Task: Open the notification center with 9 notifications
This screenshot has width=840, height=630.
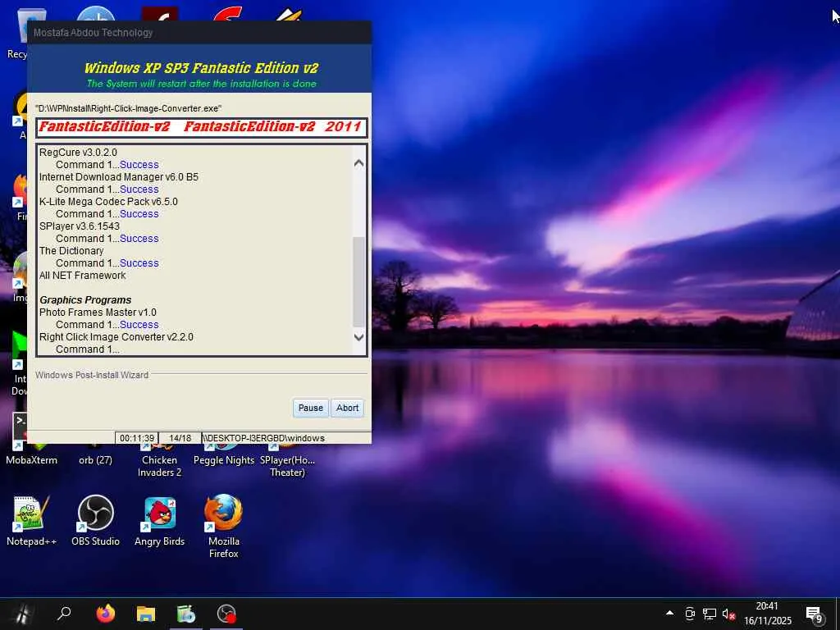Action: tap(814, 614)
